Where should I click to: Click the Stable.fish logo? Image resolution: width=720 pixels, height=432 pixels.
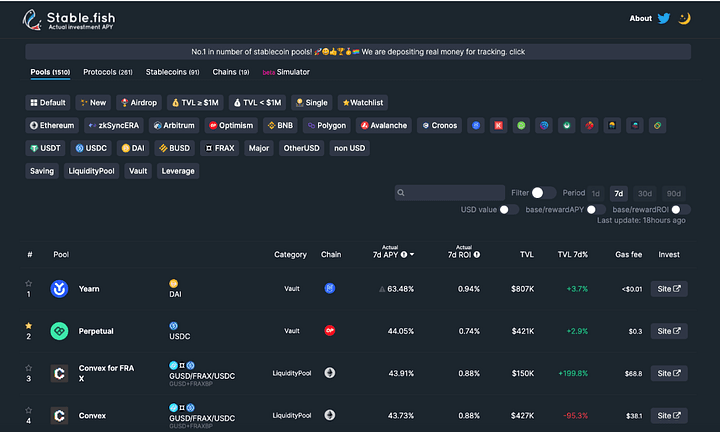coord(69,20)
